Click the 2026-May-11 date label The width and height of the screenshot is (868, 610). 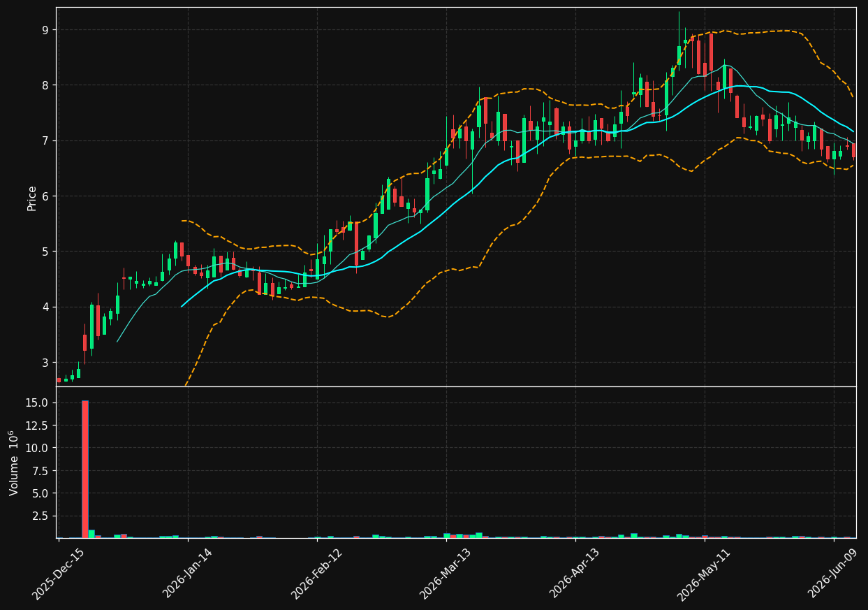pyautogui.click(x=704, y=574)
